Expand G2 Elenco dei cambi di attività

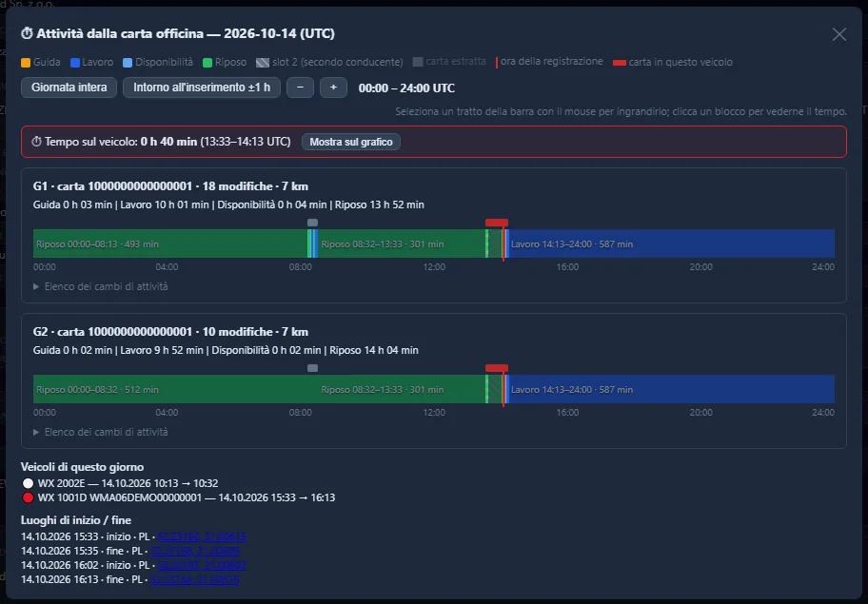100,432
